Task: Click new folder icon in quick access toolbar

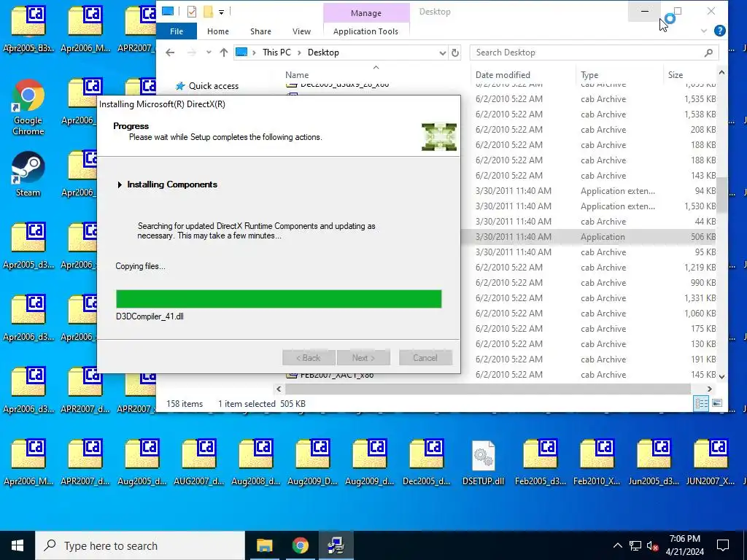Action: (x=208, y=12)
